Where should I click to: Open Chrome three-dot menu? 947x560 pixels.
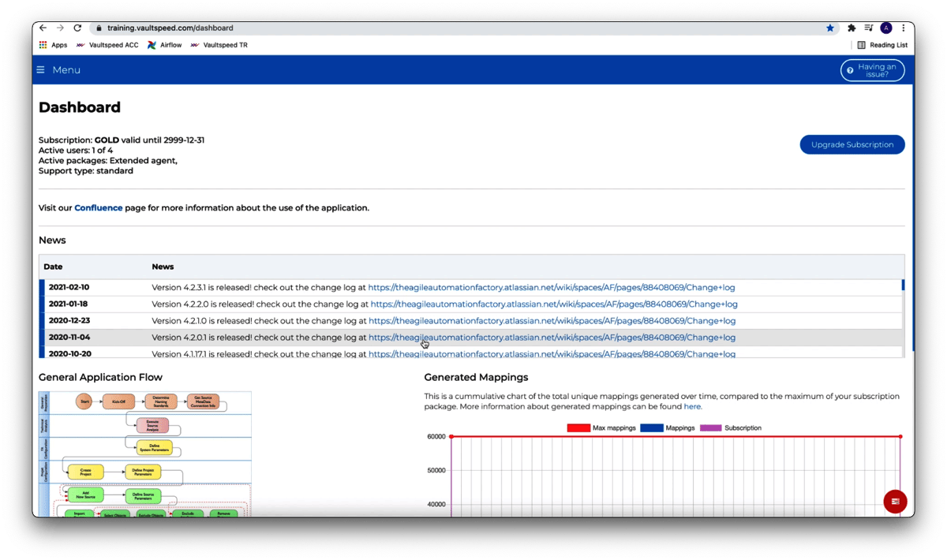[x=904, y=28]
